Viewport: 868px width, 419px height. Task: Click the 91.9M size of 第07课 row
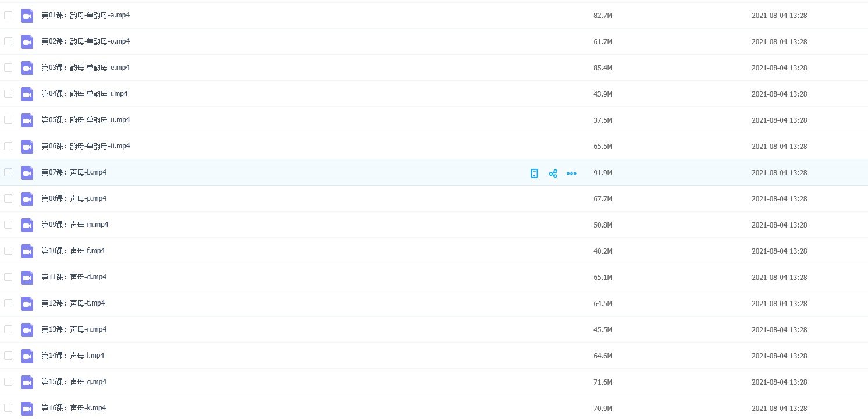[603, 173]
